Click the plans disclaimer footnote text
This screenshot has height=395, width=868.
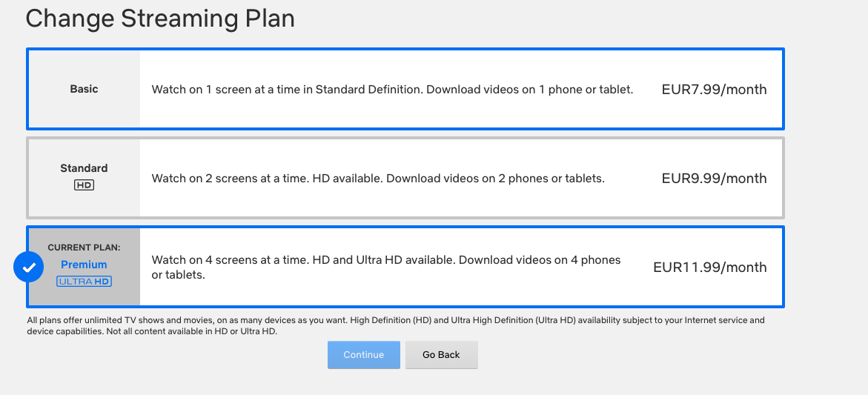click(x=395, y=326)
